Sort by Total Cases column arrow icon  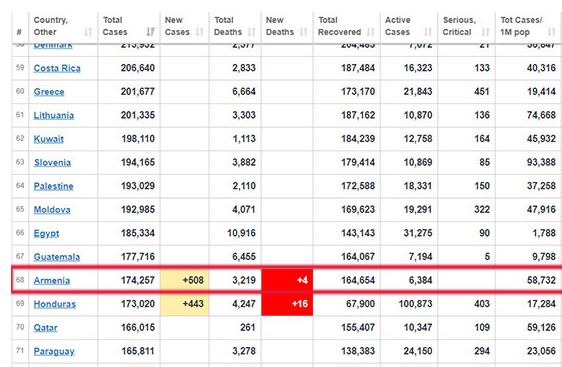click(x=151, y=32)
